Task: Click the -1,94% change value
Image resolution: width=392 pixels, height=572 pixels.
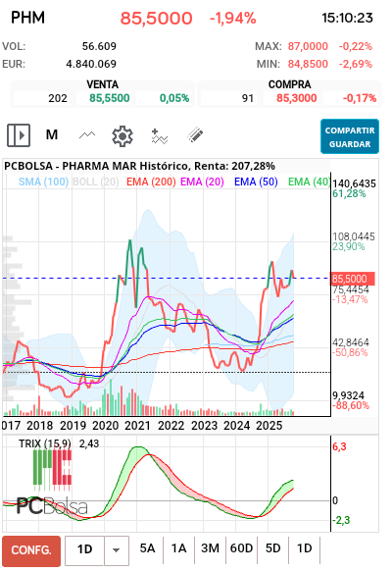Action: click(232, 19)
